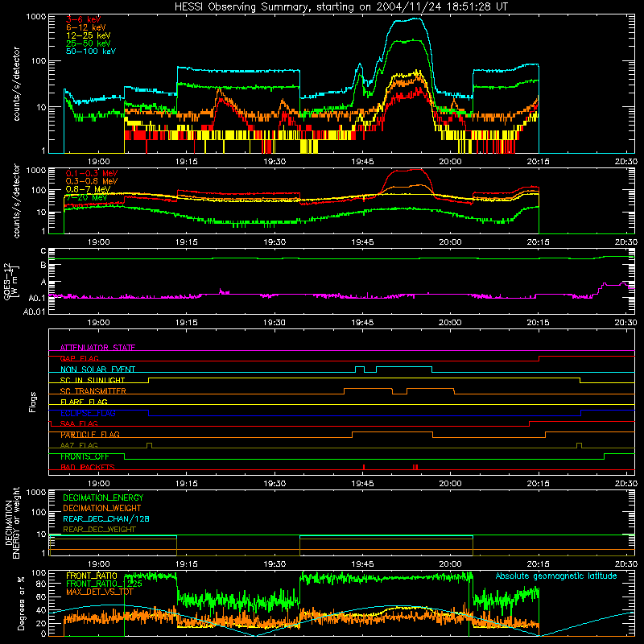This screenshot has height=644, width=644.
Task: Select the BAD_PACKETS flag label
Action: click(88, 467)
